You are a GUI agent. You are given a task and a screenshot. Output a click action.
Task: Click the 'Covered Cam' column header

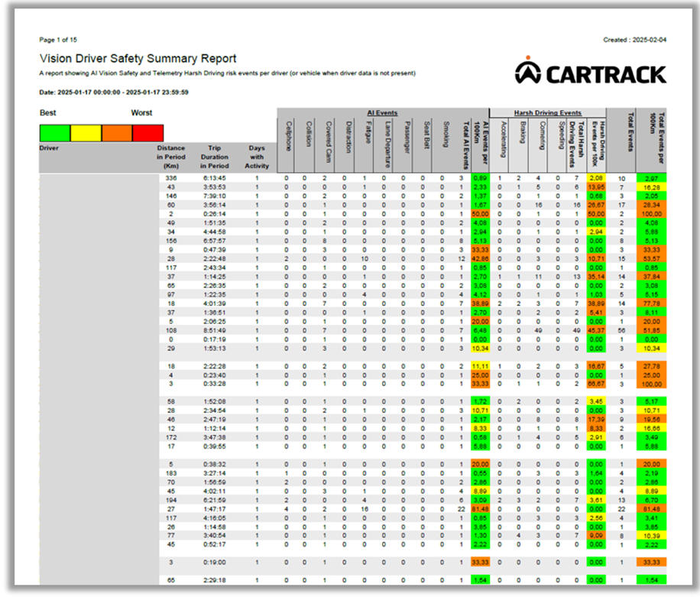tap(328, 141)
